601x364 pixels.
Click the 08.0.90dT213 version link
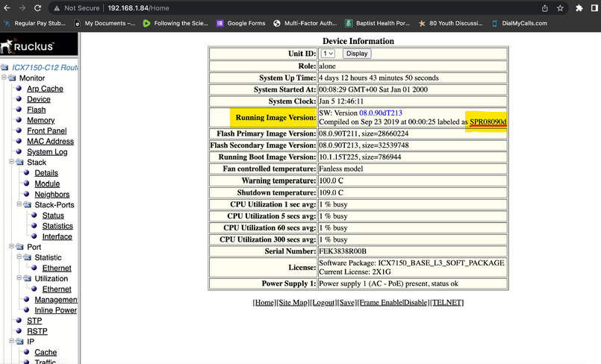click(380, 113)
